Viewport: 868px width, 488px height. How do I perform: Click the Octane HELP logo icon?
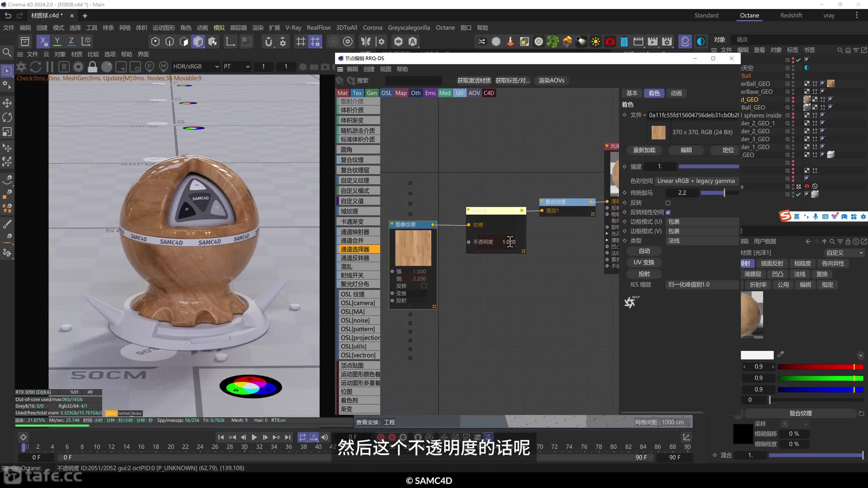pos(631,302)
